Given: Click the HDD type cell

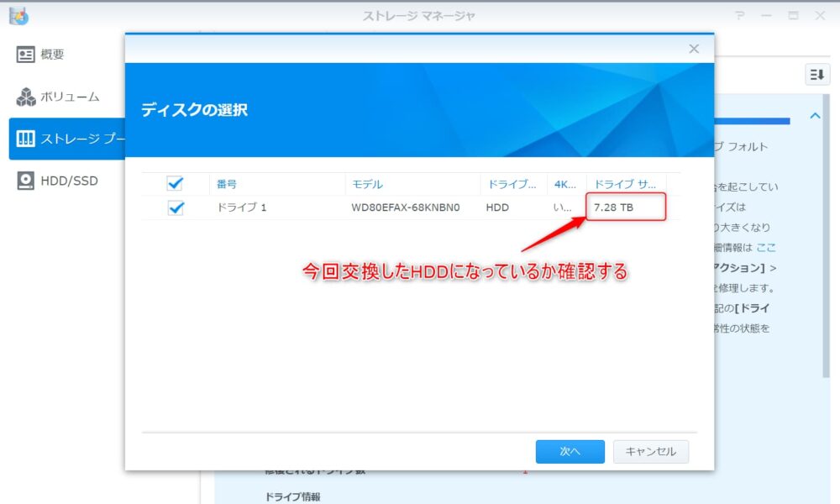Looking at the screenshot, I should coord(497,207).
